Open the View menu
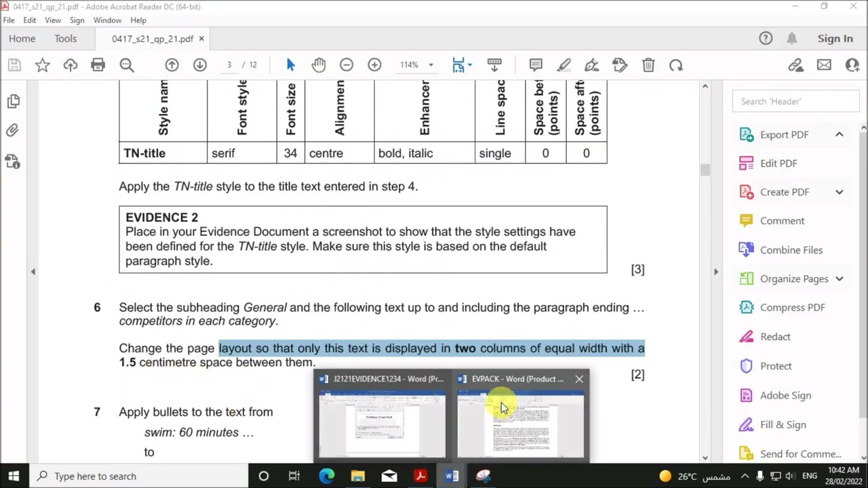This screenshot has height=488, width=868. click(53, 20)
